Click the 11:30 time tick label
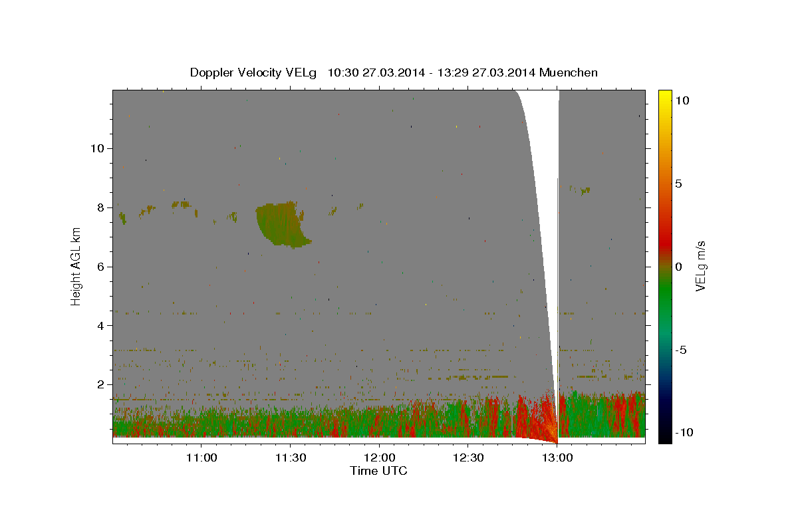 coord(290,458)
